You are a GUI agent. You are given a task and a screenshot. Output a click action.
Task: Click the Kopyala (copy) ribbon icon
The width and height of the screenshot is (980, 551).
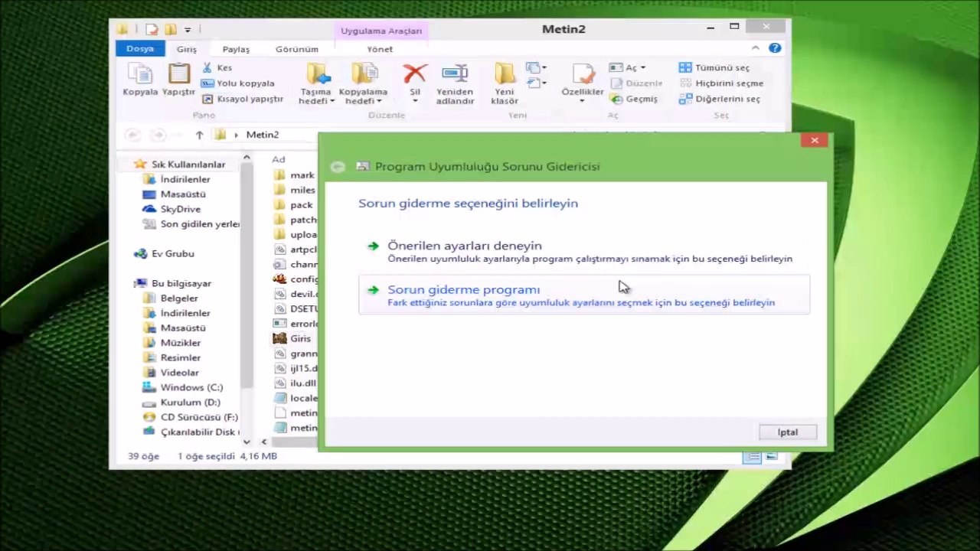pyautogui.click(x=140, y=73)
